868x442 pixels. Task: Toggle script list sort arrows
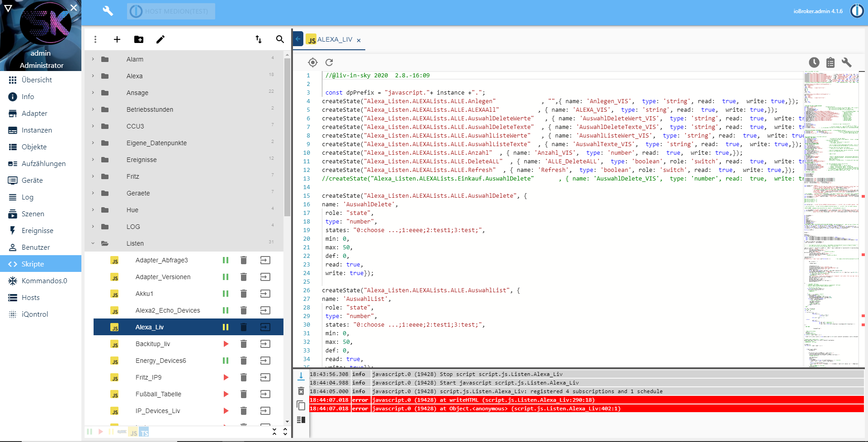tap(259, 39)
